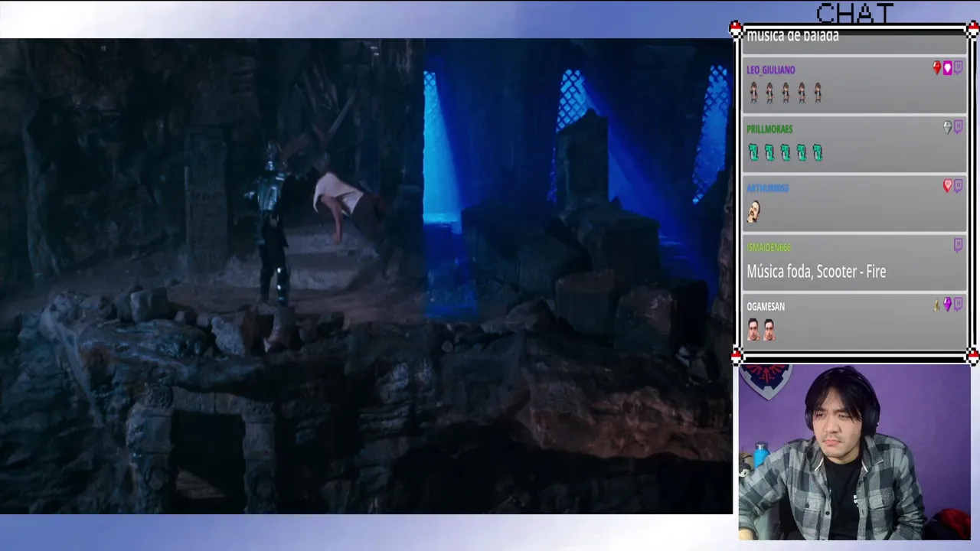Click the face emote in ARTHURBISS's message
Screen dimensions: 980x551
754,211
